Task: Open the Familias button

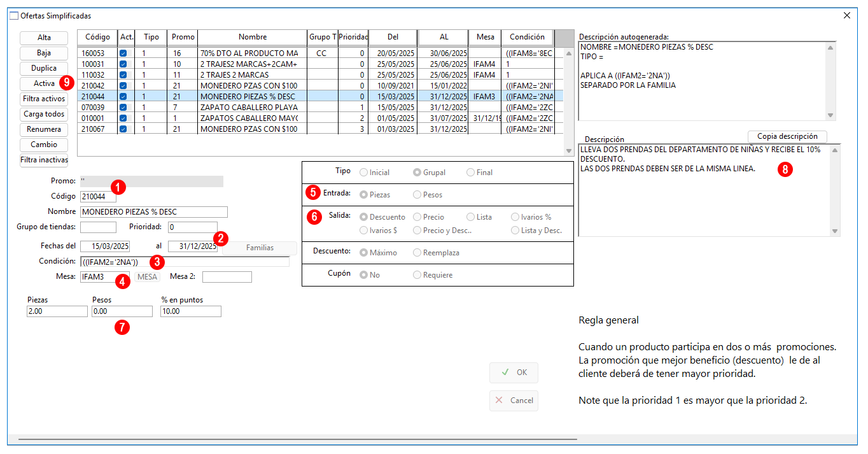Action: click(260, 248)
